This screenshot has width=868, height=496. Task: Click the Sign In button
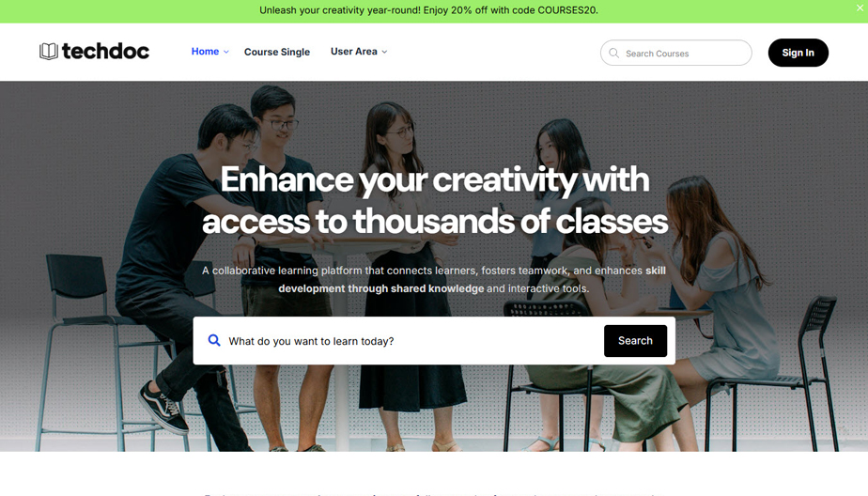click(x=798, y=53)
